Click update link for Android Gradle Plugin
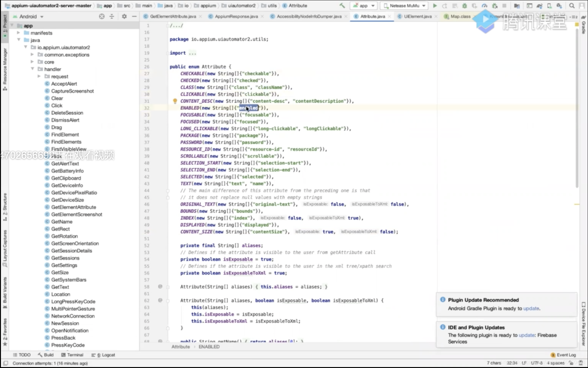Image resolution: width=588 pixels, height=368 pixels. [531, 308]
